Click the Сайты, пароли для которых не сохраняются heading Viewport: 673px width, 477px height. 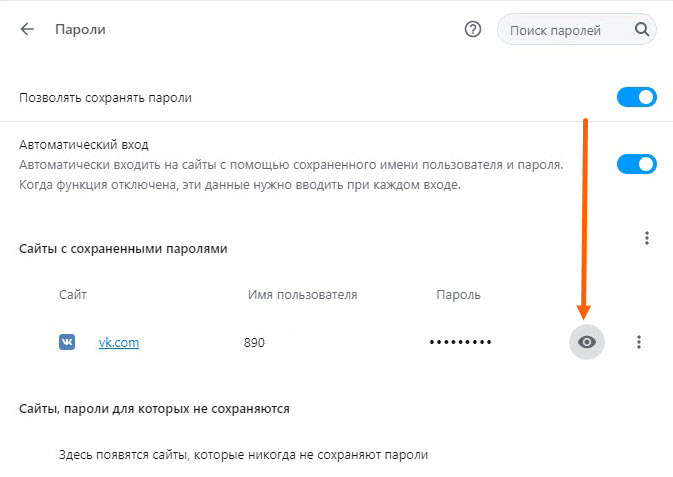155,408
